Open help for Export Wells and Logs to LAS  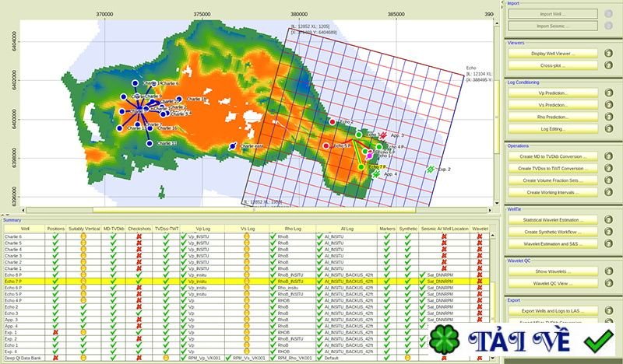[608, 311]
